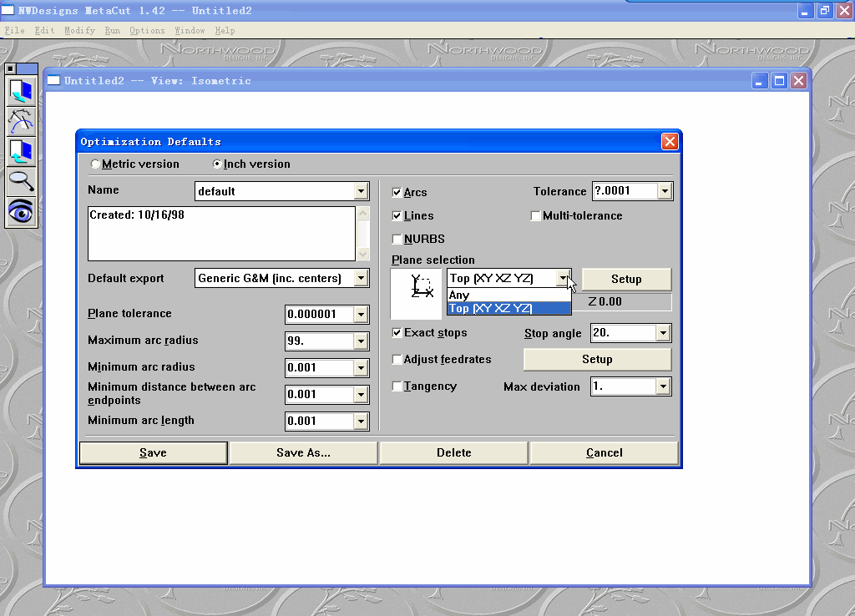The width and height of the screenshot is (855, 616).
Task: Expand the Minimum distance between arc endpoints dropdown
Action: [361, 395]
